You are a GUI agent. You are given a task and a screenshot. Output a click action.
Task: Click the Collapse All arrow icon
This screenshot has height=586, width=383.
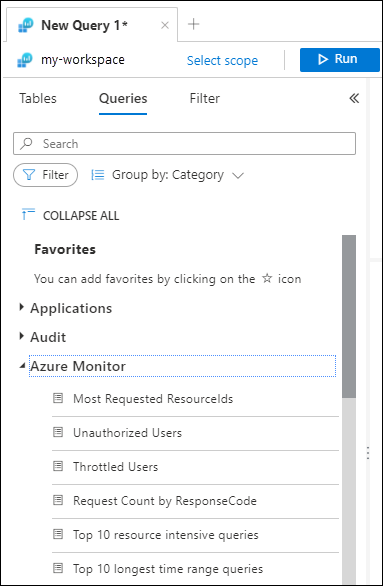[28, 214]
